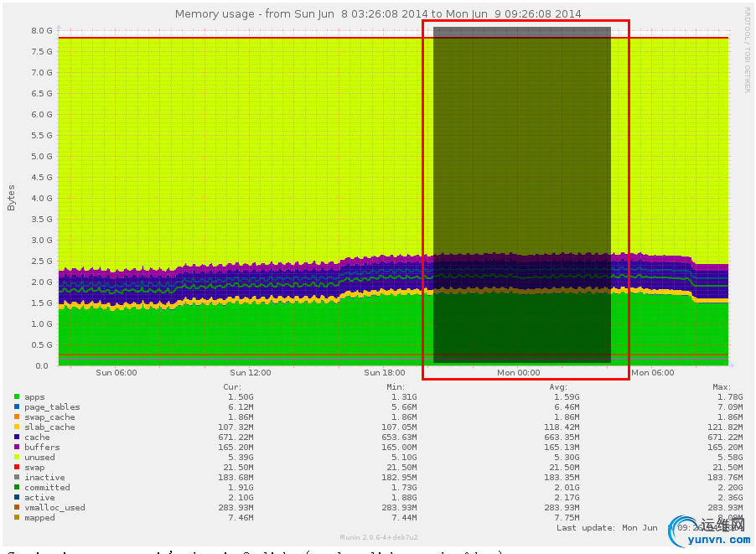
Task: Click the 'Bytes' vertical axis title
Action: point(11,198)
